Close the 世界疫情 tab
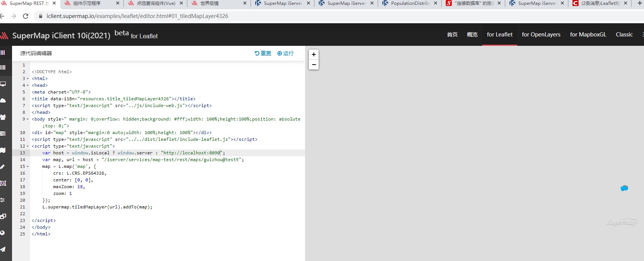Image resolution: width=644 pixels, height=261 pixels. (245, 3)
